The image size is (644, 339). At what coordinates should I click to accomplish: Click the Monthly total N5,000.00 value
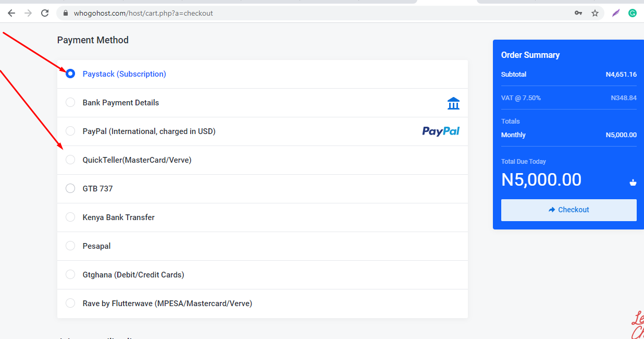point(621,135)
